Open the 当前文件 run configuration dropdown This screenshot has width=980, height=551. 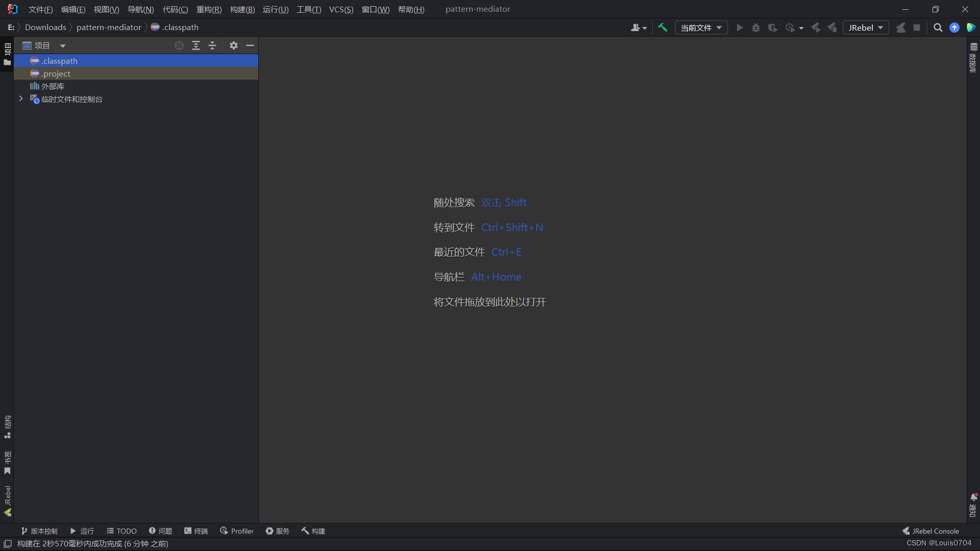point(701,28)
